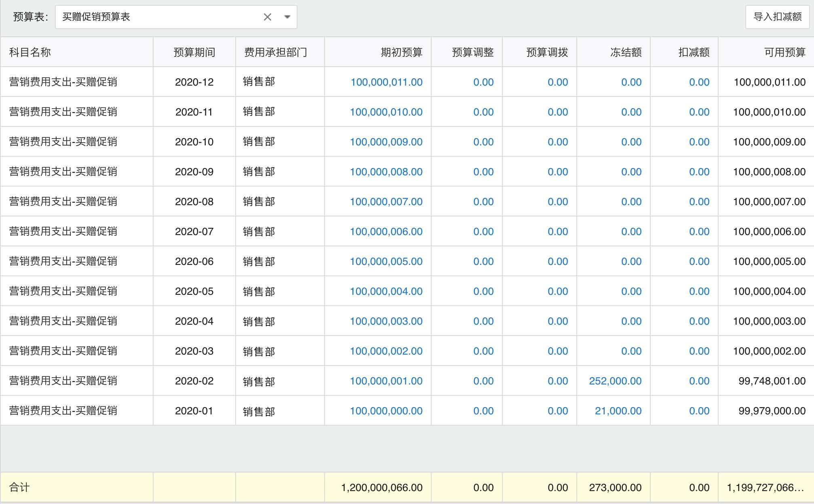This screenshot has height=504, width=814.
Task: Open initial budget 100,000,011.00 link
Action: [x=386, y=82]
